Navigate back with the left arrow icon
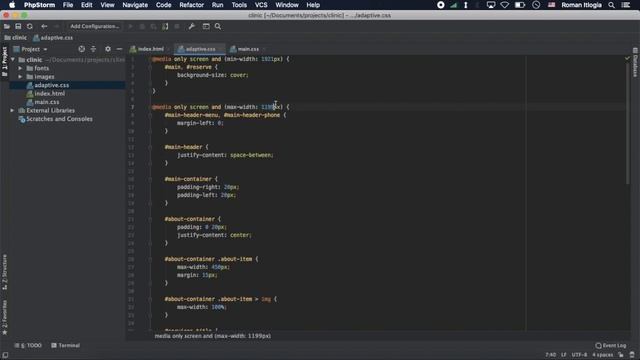Viewport: 640px width, 360px height. pos(44,27)
